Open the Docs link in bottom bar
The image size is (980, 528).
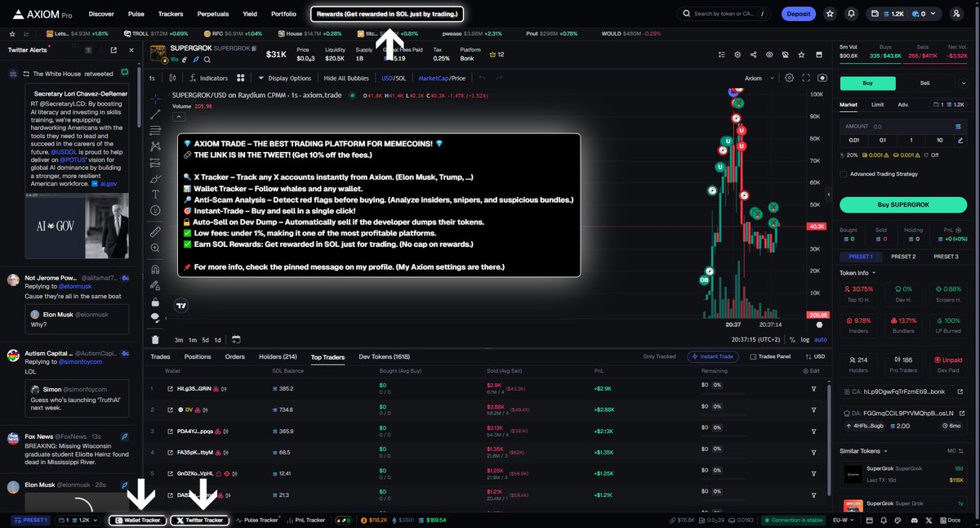click(x=951, y=520)
